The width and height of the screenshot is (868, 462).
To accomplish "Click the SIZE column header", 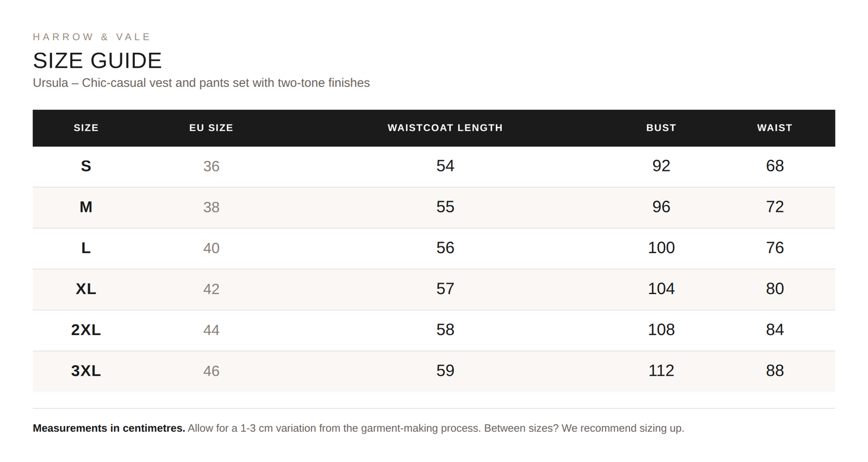I will 86,128.
